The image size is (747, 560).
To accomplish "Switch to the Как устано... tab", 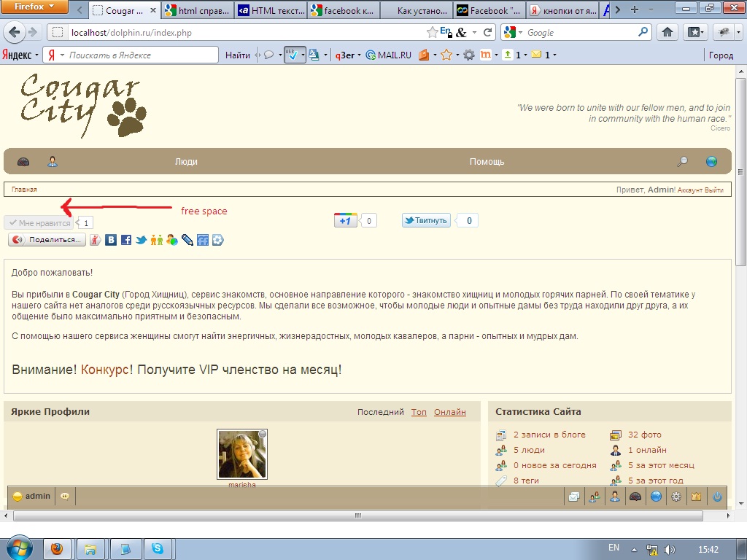I will coord(417,10).
